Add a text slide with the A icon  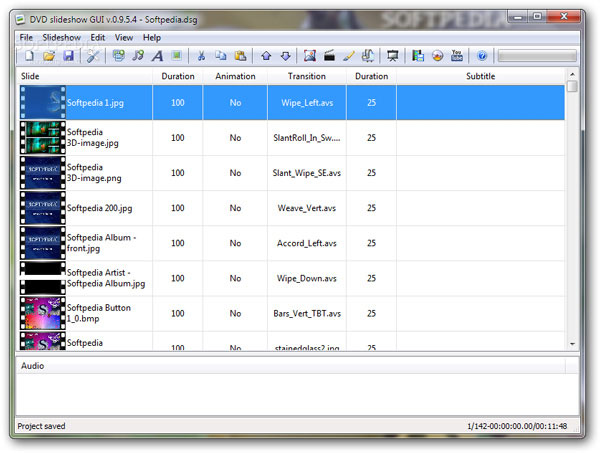(x=157, y=56)
